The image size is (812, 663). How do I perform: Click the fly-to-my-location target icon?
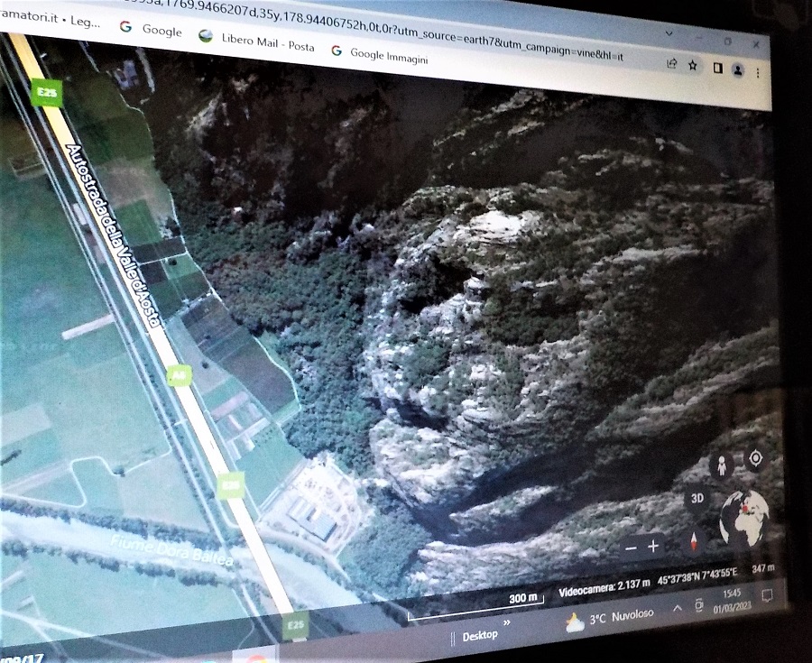[755, 458]
